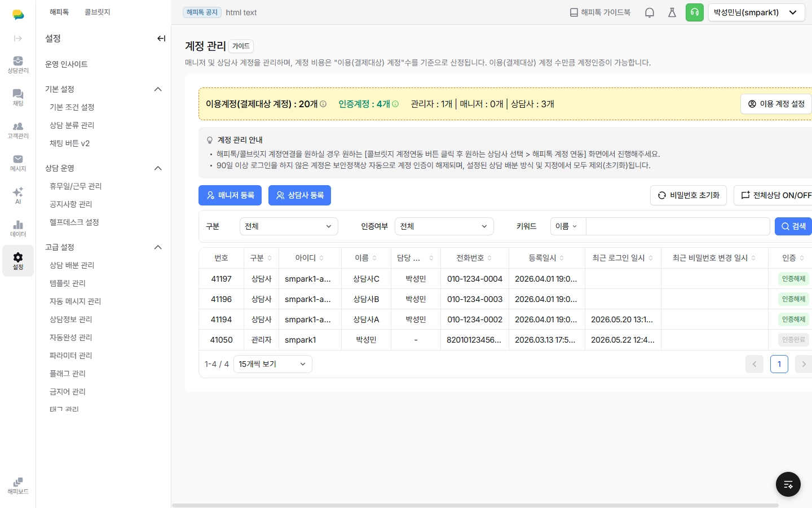The height and width of the screenshot is (508, 812).
Task: Collapse the 기본 설정 section
Action: point(158,89)
